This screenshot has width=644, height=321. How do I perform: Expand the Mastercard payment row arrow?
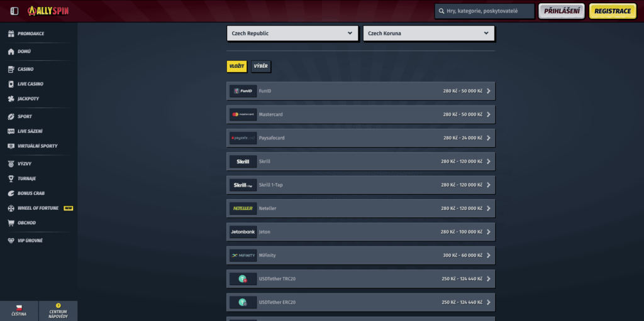[x=489, y=114]
